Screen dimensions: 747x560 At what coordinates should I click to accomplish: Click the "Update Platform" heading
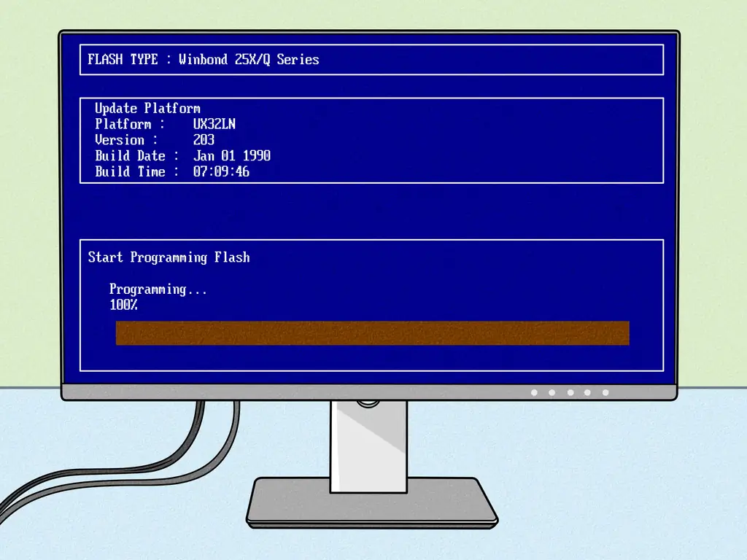point(147,109)
